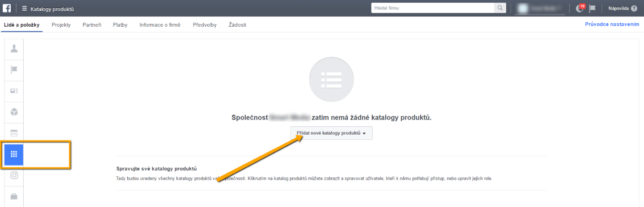Open the blurred business account profile
The image size is (644, 207).
click(x=541, y=8)
